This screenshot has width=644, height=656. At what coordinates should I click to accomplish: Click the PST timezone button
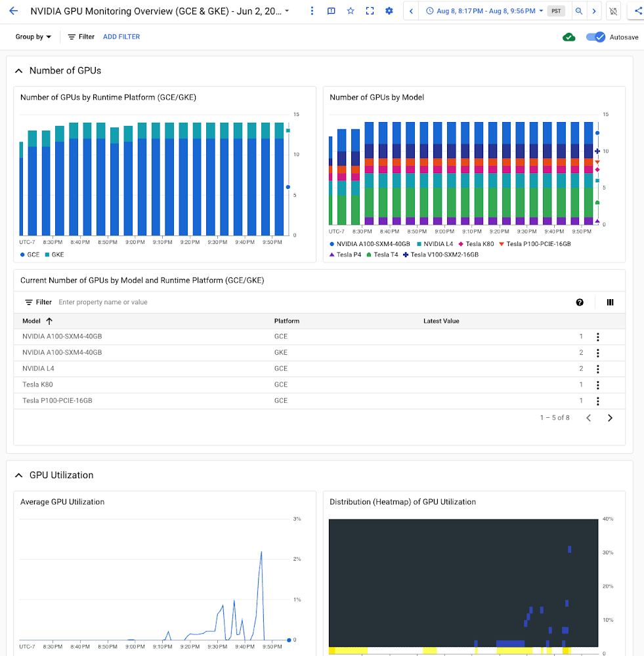556,11
